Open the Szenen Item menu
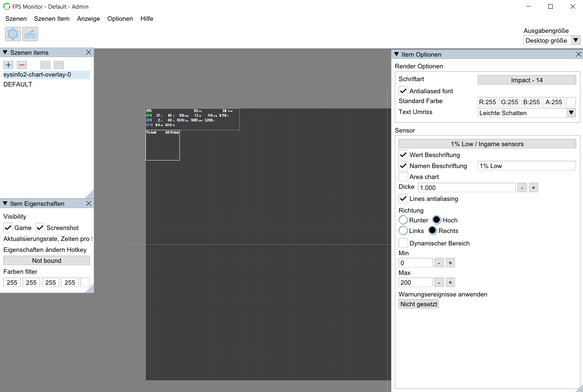The width and height of the screenshot is (583, 392). tap(52, 19)
